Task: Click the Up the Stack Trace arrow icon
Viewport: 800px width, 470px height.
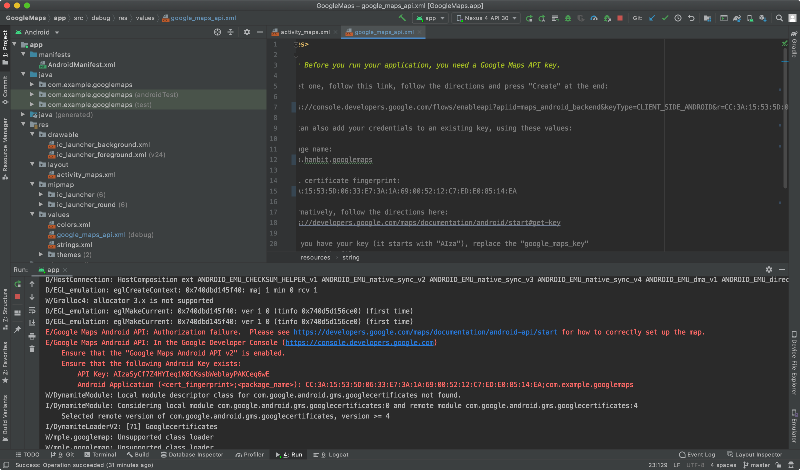Action: (x=32, y=284)
